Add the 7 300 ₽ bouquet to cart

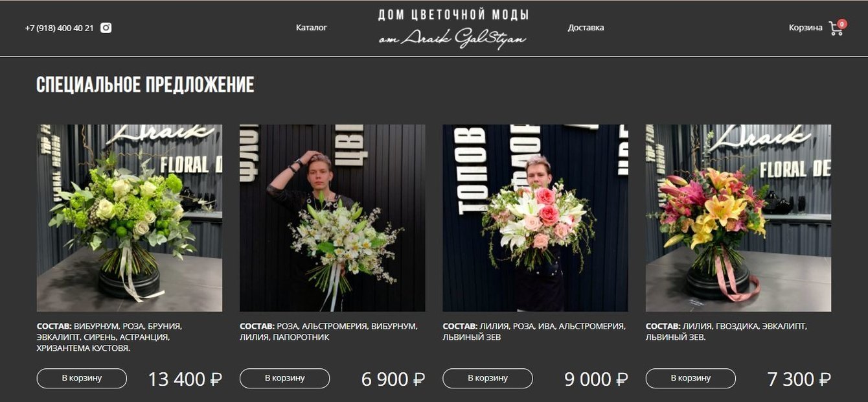coord(691,378)
